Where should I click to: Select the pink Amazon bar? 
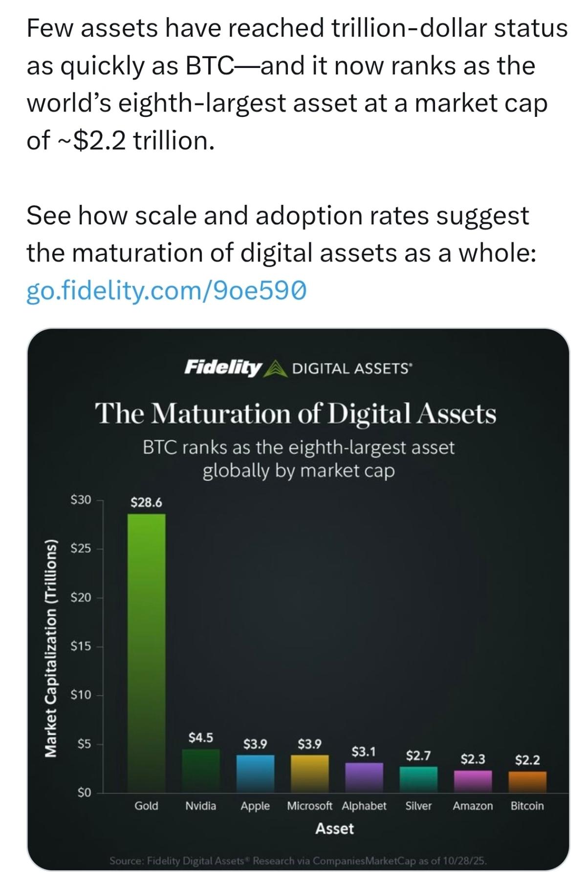point(473,781)
